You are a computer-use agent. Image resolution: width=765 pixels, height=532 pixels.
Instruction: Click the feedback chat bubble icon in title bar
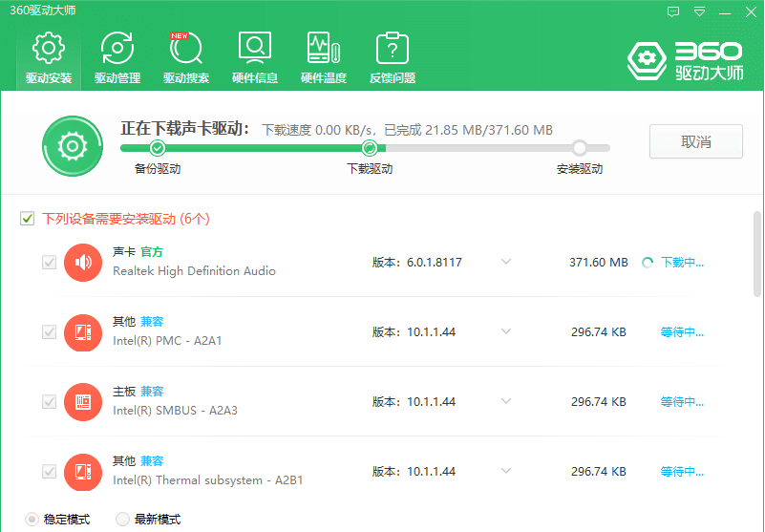[673, 11]
